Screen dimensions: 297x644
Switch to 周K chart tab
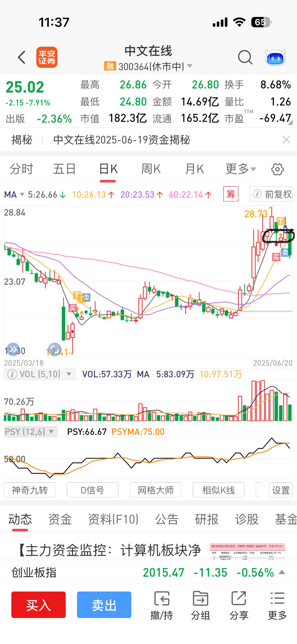click(151, 169)
